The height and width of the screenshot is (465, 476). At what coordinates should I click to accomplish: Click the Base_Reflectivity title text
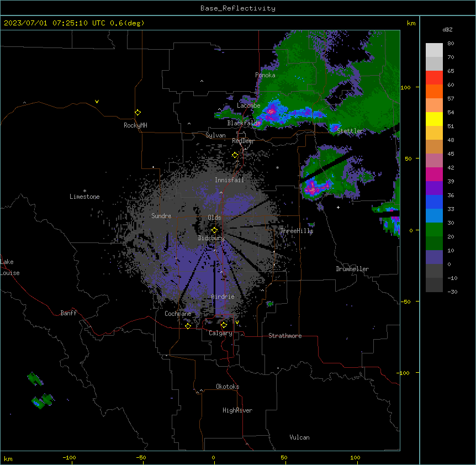click(237, 8)
